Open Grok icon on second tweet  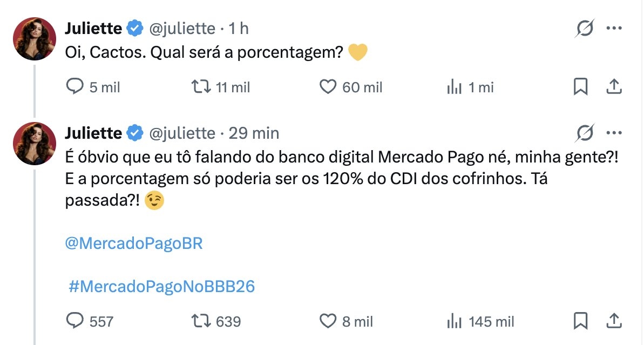pyautogui.click(x=585, y=132)
